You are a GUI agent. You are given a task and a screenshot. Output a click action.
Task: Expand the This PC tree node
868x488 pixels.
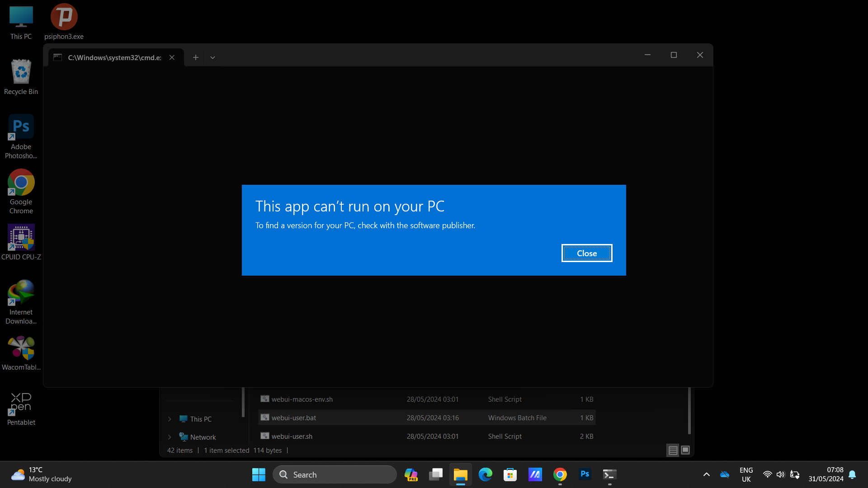click(170, 419)
